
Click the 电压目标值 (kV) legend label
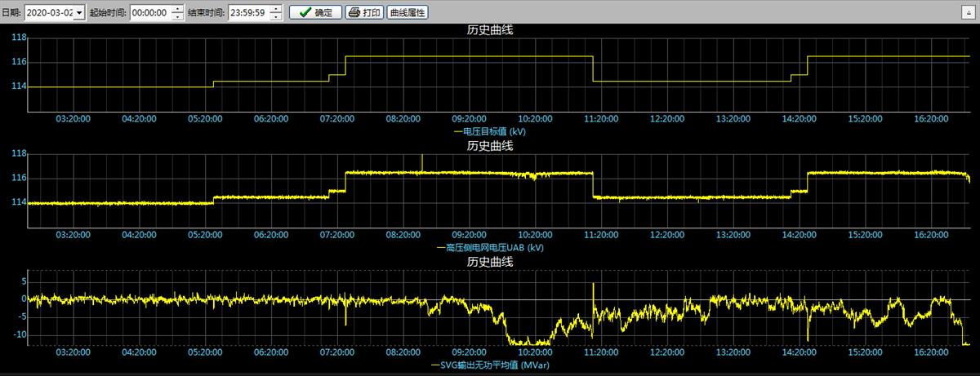click(x=490, y=130)
